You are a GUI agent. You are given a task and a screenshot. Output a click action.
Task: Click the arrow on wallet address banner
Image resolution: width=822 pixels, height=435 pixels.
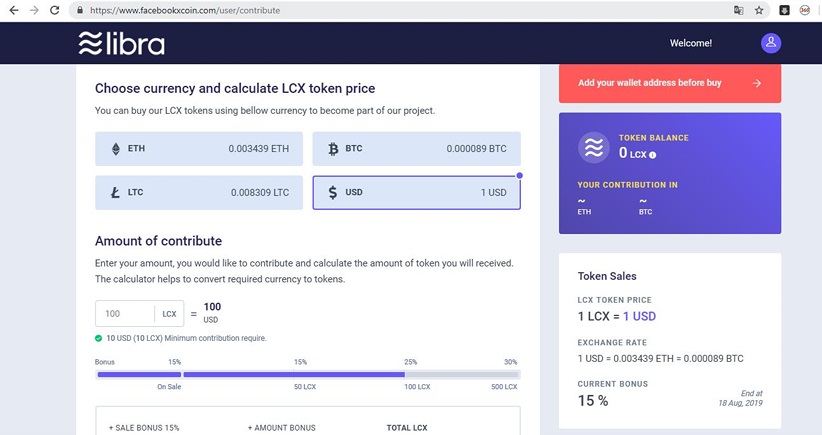click(757, 84)
